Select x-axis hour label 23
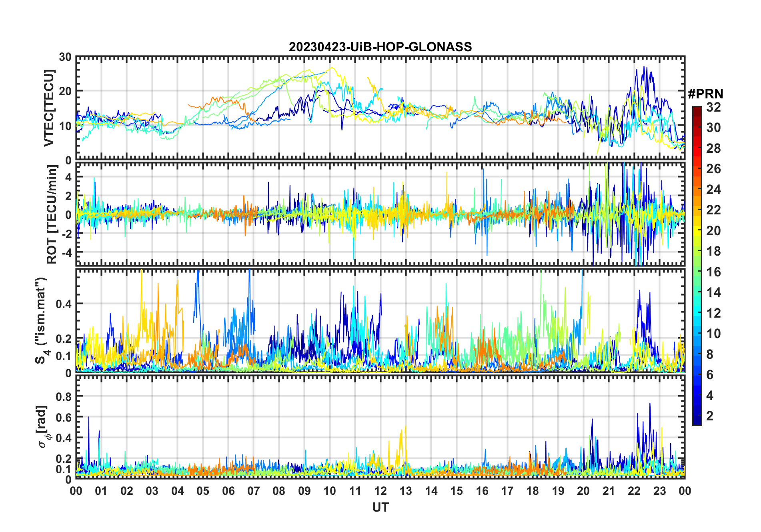761x532 pixels. (x=660, y=491)
